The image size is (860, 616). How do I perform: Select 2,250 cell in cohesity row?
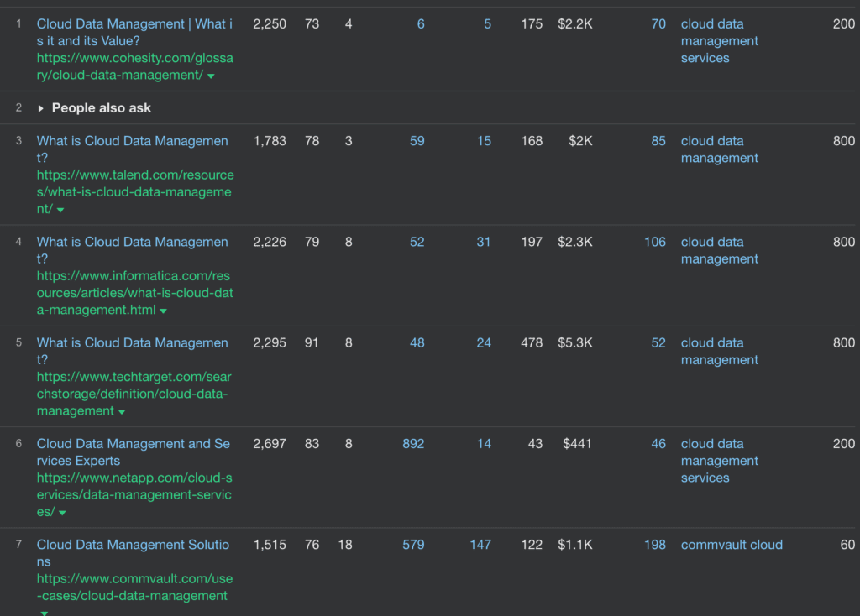click(270, 24)
